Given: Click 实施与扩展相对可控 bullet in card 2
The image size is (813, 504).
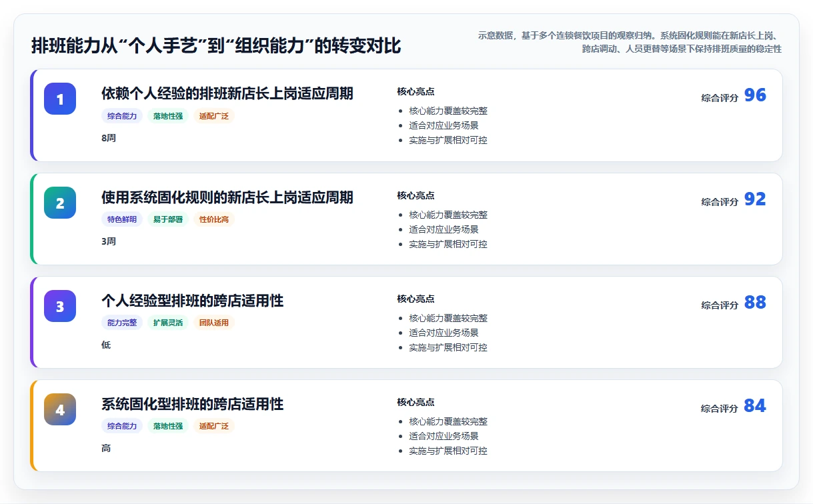Looking at the screenshot, I should click(x=448, y=244).
